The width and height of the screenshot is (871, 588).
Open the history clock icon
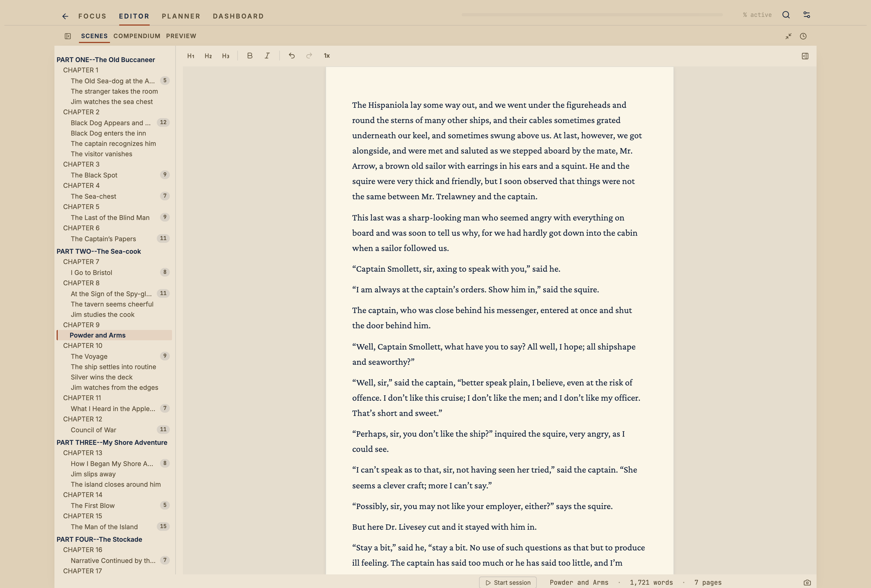pyautogui.click(x=803, y=36)
